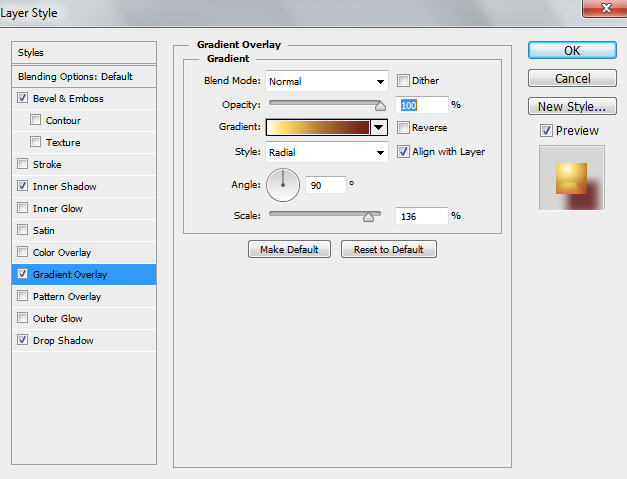This screenshot has height=479, width=627.
Task: Click the Reset to Default button
Action: [389, 249]
